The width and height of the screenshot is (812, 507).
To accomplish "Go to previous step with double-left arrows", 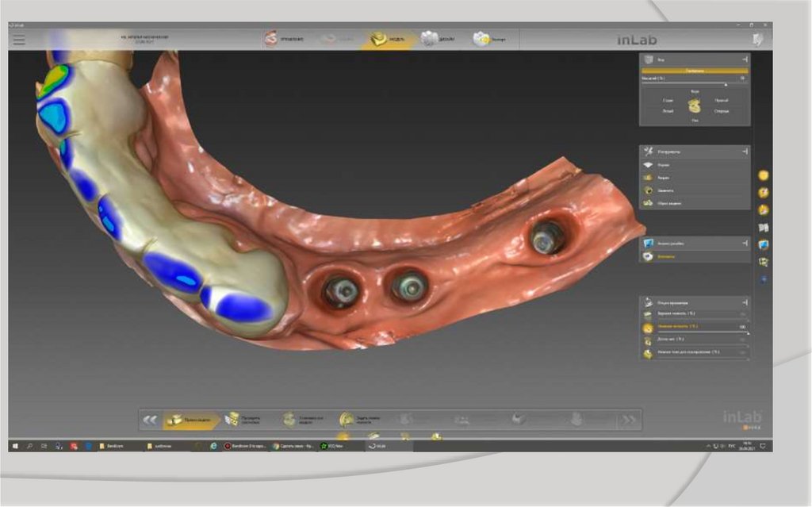I will (150, 420).
